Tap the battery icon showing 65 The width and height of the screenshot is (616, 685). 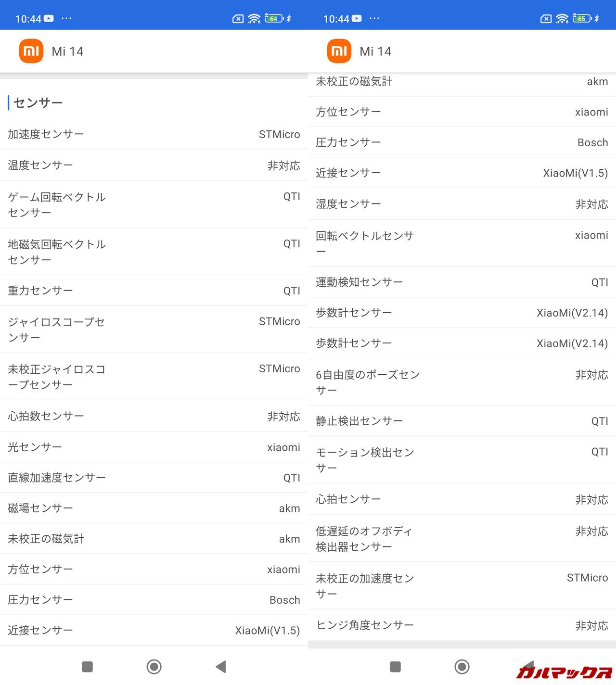tap(582, 19)
